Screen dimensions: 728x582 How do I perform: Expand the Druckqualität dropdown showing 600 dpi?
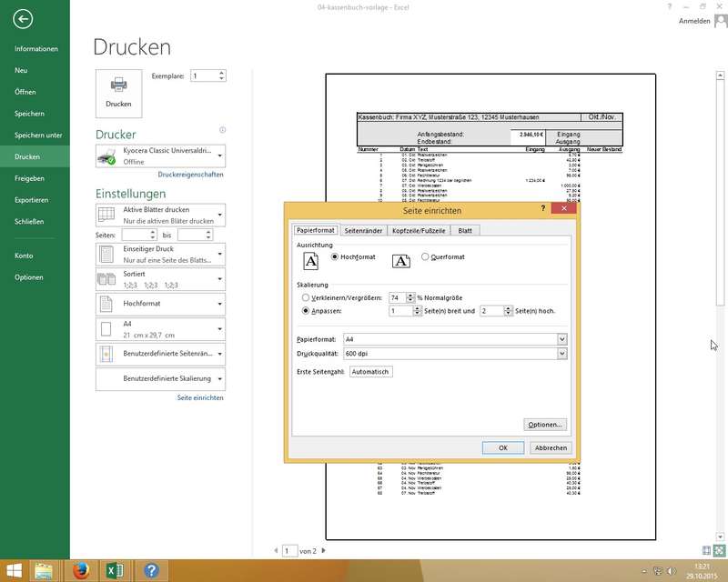(x=561, y=353)
